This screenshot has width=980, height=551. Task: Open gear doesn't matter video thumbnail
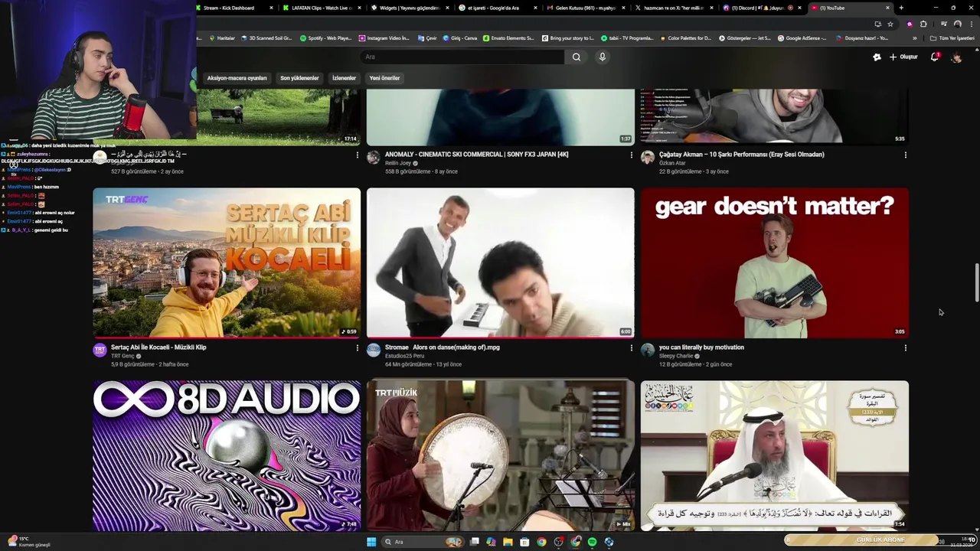775,262
